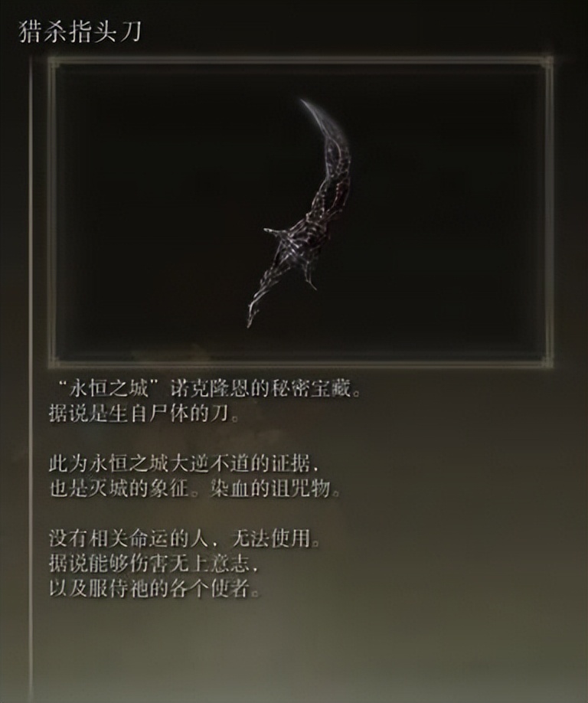This screenshot has width=588, height=703.
Task: Click the 无法使用 text
Action: click(271, 538)
